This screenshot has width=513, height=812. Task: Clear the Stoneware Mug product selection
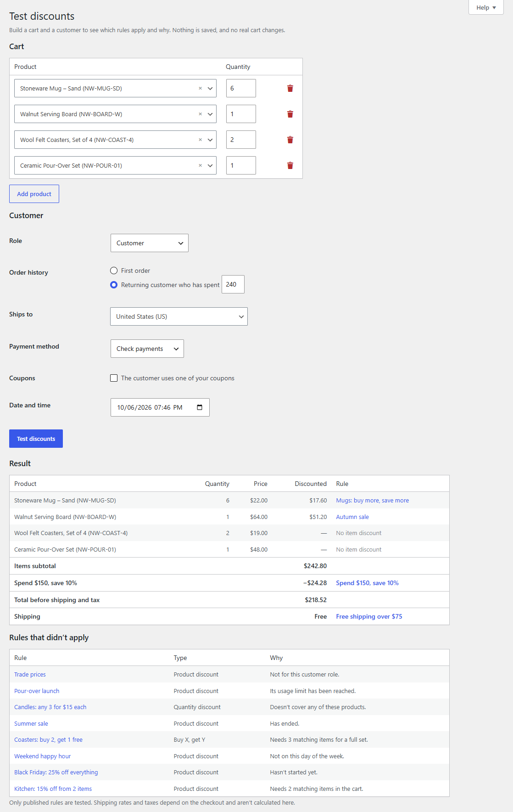tap(200, 88)
